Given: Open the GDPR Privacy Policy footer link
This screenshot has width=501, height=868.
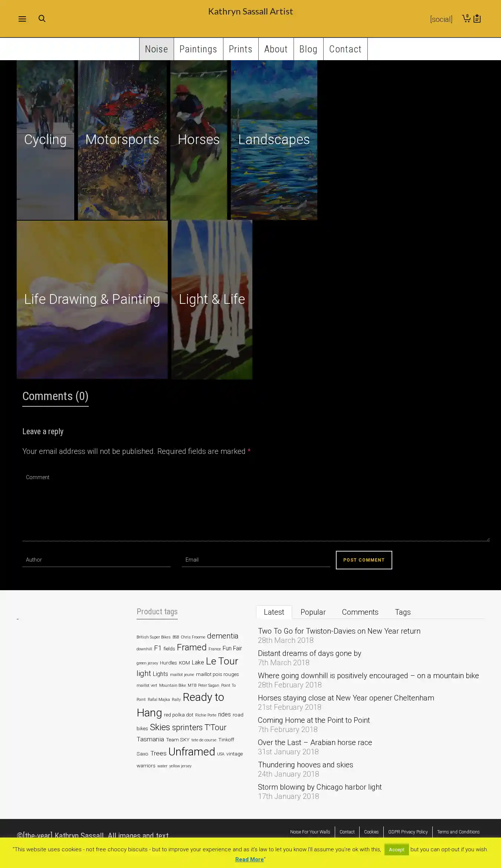Looking at the screenshot, I should 408,832.
